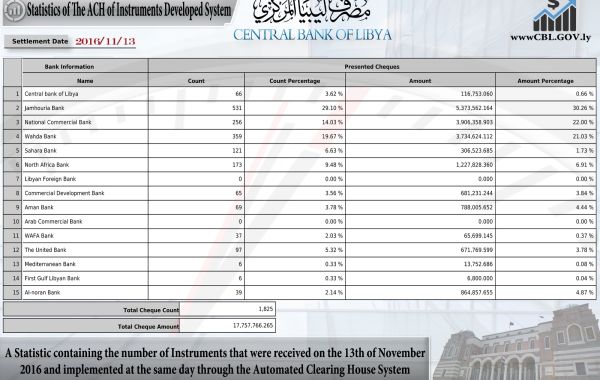Select row number 15 Al-noran Bank
This screenshot has height=380, width=600.
300,292
